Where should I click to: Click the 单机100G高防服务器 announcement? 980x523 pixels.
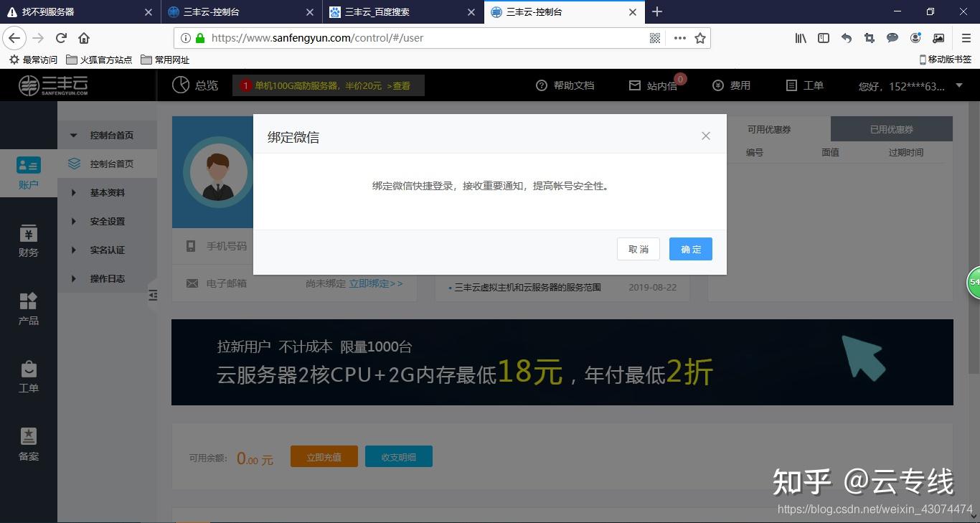329,85
